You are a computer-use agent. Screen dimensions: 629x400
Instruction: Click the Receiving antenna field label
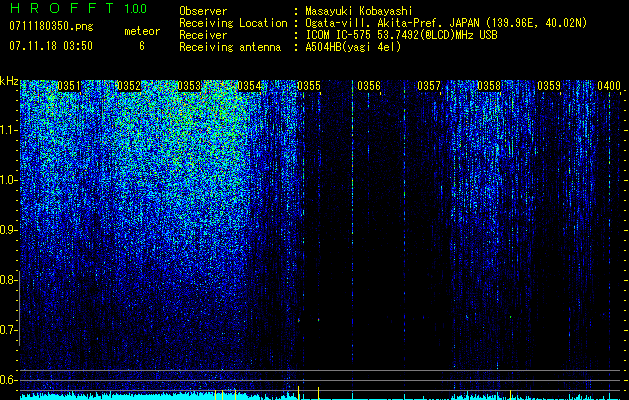tap(230, 47)
